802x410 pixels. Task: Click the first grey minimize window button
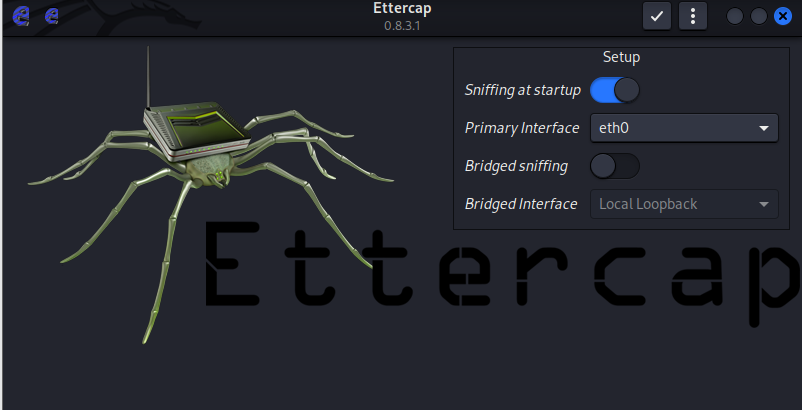point(735,16)
